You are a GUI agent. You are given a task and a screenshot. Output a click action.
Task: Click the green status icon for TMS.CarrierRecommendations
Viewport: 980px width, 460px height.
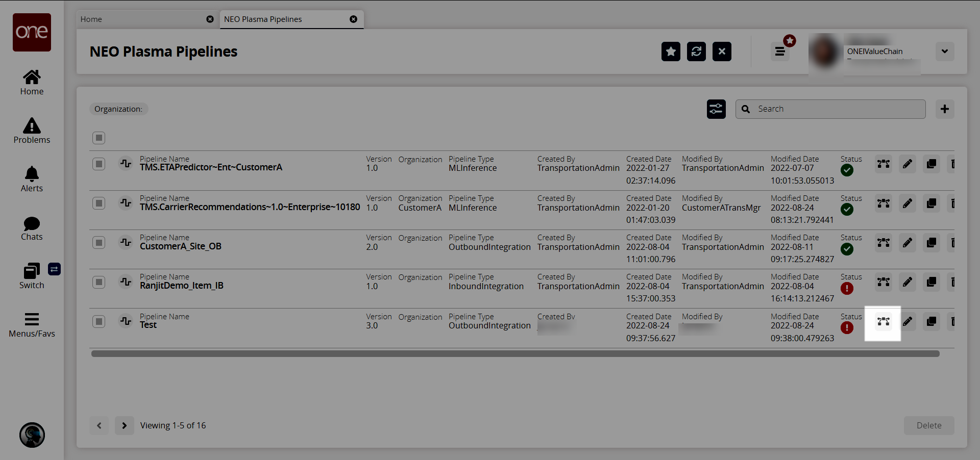click(847, 210)
